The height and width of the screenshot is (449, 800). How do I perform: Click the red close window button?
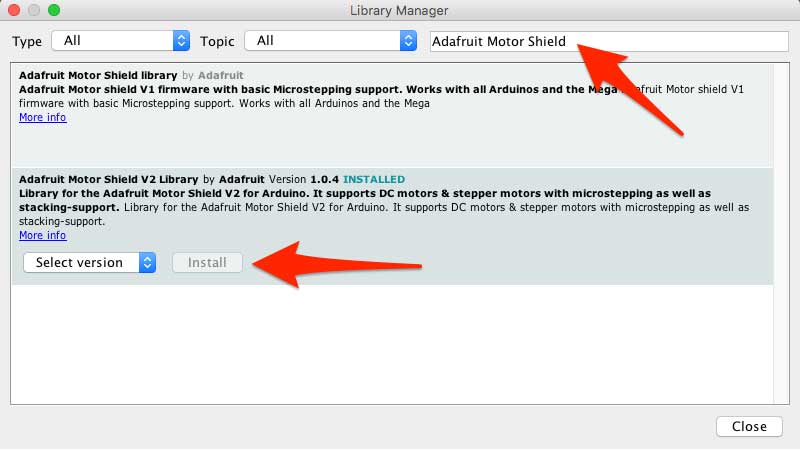point(14,10)
